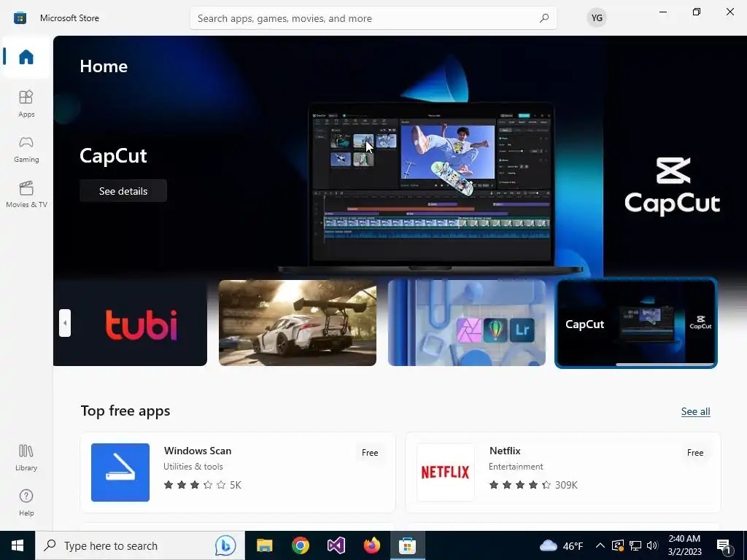Click Microsoft Store taskbar icon
This screenshot has width=747, height=560.
point(407,545)
